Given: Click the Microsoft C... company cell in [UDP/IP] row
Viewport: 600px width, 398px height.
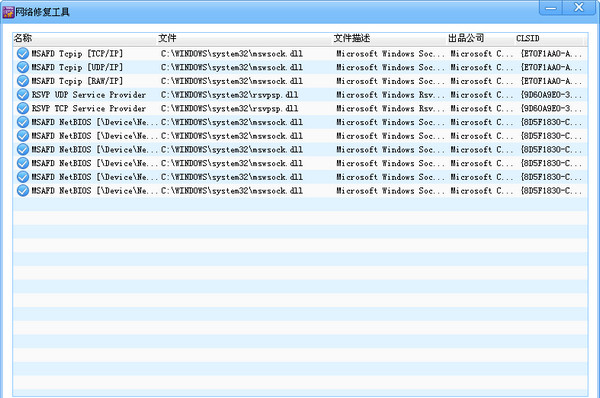Looking at the screenshot, I should point(481,67).
